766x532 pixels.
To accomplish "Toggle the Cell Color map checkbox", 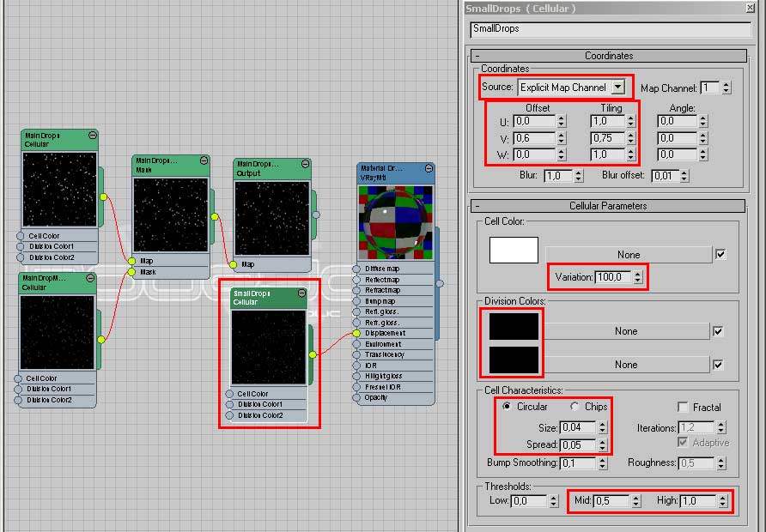I will tap(720, 254).
